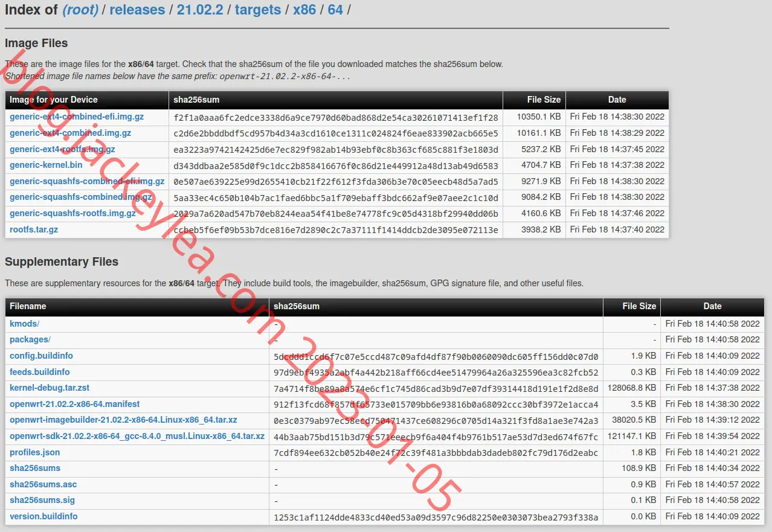Image resolution: width=772 pixels, height=532 pixels.
Task: Open profiles.json file
Action: click(35, 452)
